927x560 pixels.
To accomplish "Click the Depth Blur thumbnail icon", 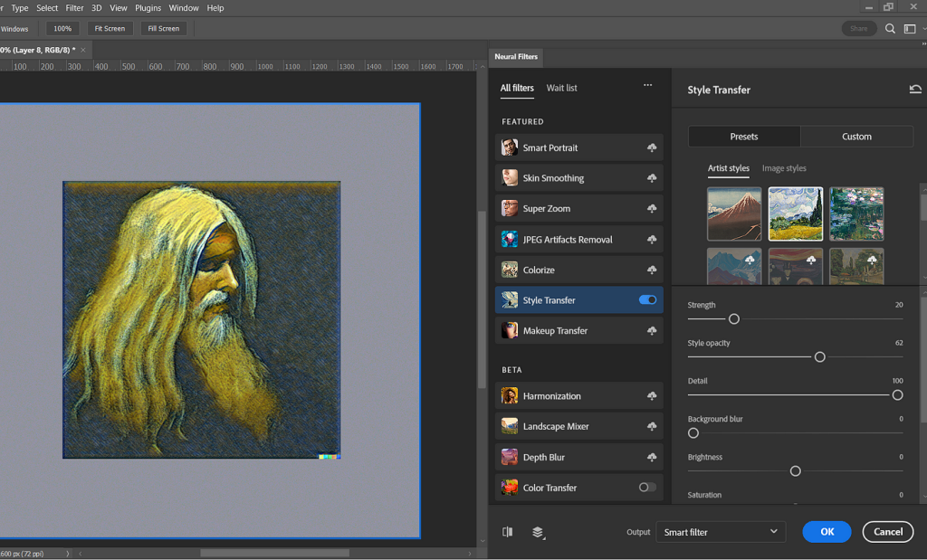I will (510, 457).
